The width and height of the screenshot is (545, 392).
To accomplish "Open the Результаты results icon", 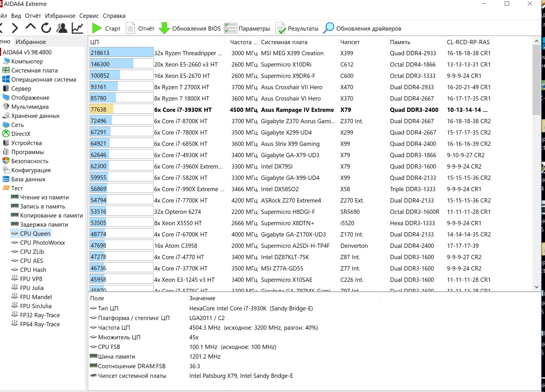I will tap(280, 28).
